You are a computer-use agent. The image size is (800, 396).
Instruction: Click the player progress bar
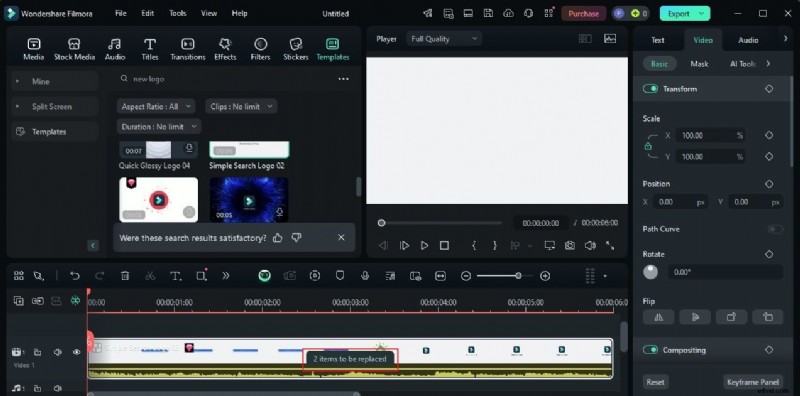click(441, 223)
